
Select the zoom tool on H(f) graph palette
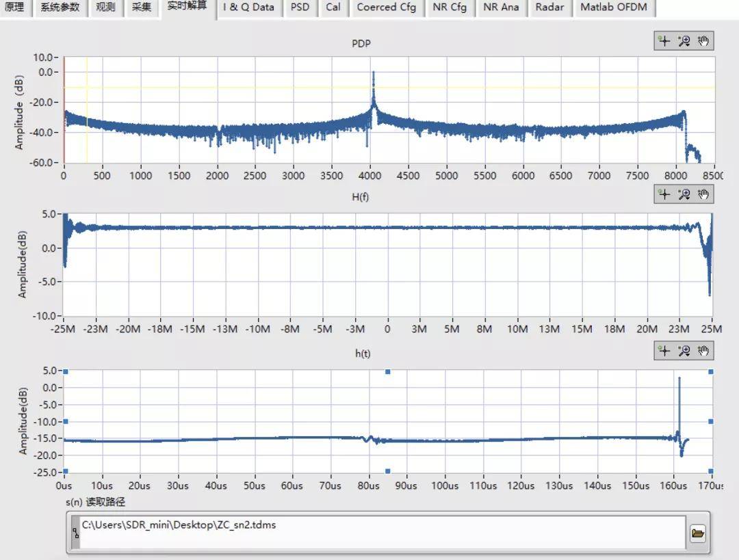point(684,194)
